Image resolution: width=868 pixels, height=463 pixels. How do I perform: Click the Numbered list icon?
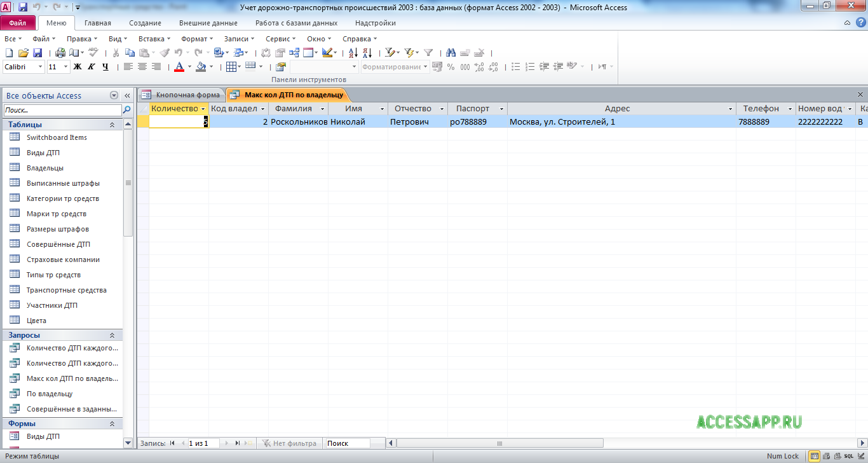[529, 67]
